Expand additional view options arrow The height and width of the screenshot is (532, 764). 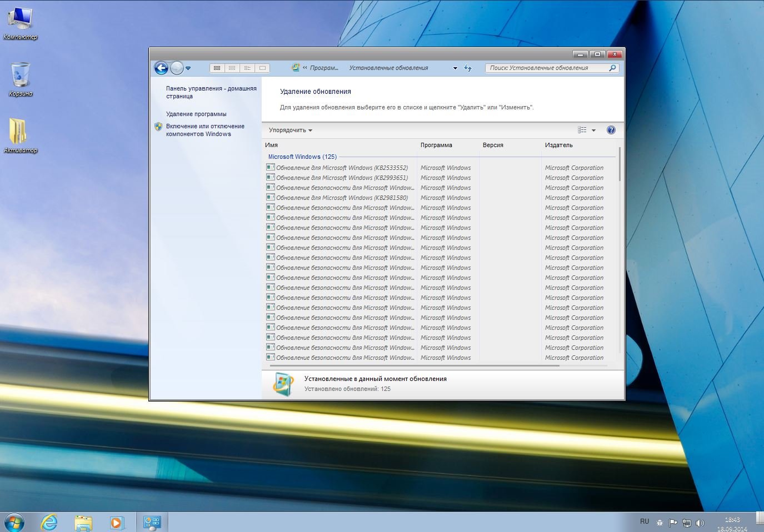[593, 131]
